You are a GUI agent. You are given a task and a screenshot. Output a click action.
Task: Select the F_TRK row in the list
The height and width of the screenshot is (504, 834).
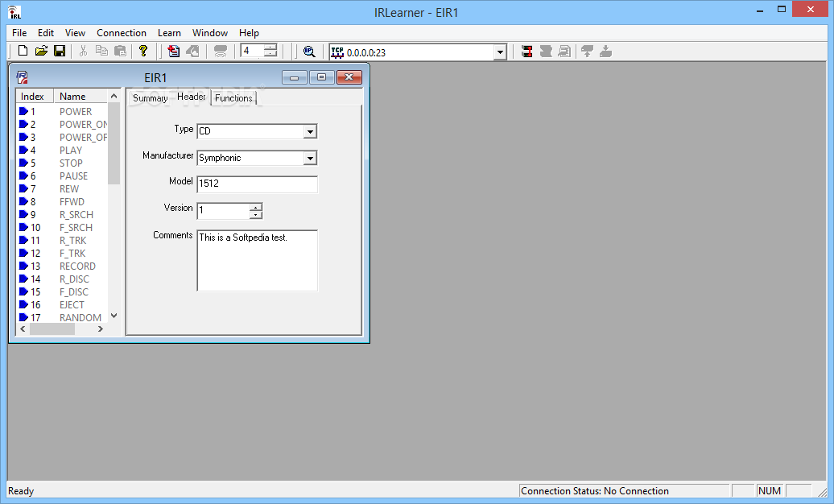point(62,254)
